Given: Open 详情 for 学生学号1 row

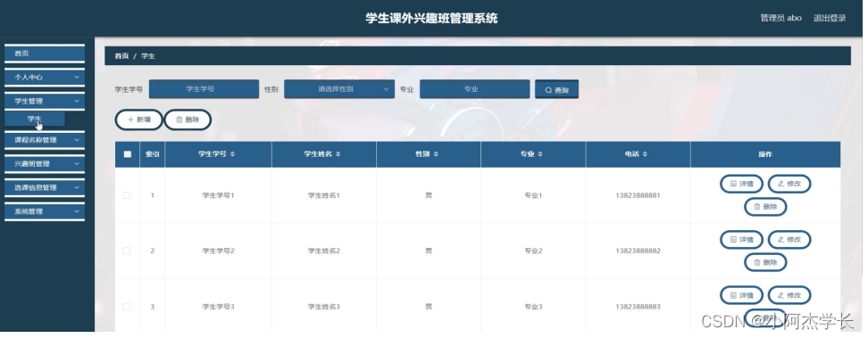Looking at the screenshot, I should click(741, 184).
